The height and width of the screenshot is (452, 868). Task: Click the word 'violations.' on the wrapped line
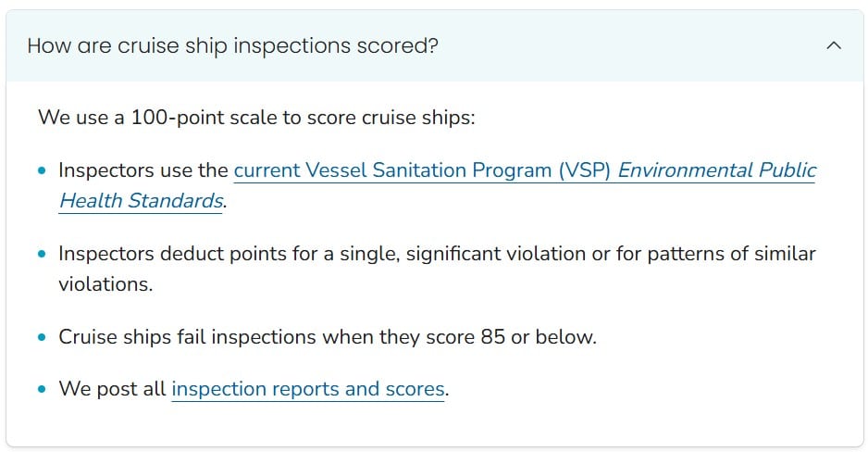[x=105, y=283]
